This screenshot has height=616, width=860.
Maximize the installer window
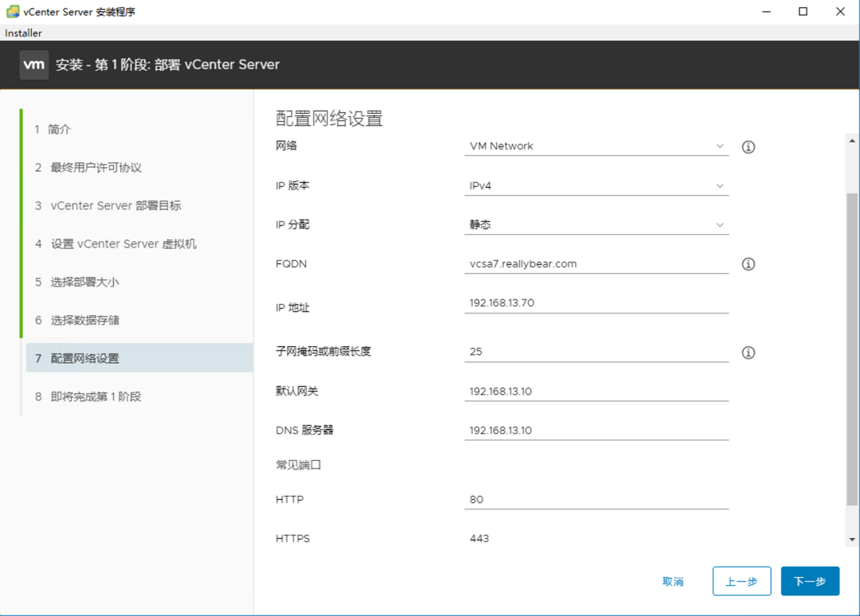point(803,11)
